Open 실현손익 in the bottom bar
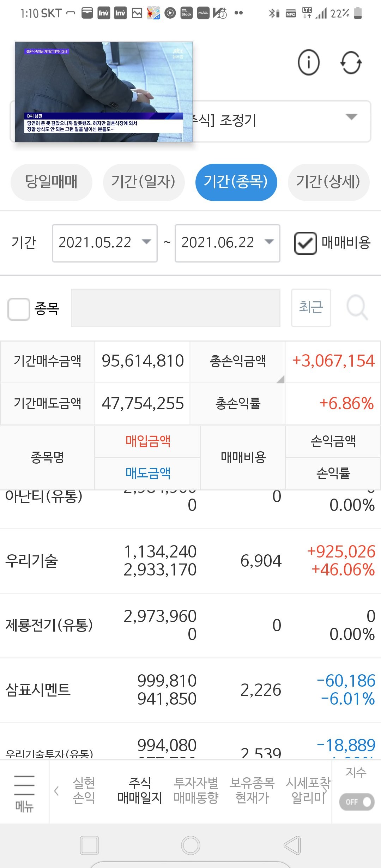Viewport: 381px width, 868px height. 84,790
